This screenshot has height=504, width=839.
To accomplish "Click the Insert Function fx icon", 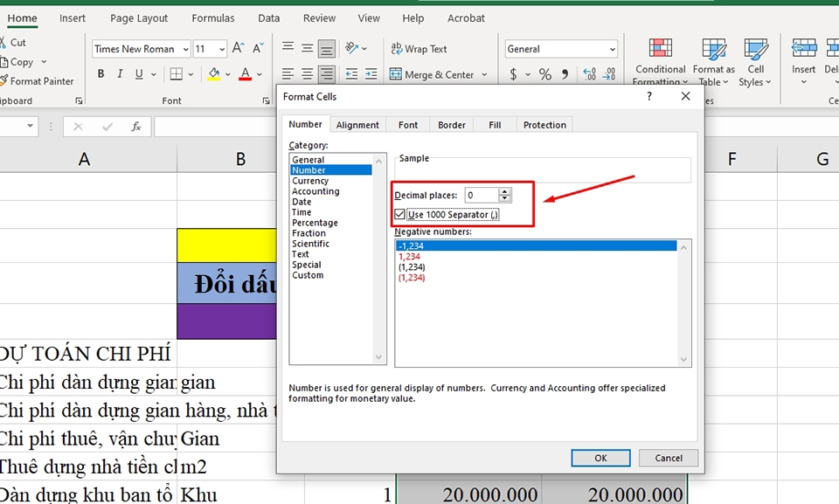I will click(136, 127).
